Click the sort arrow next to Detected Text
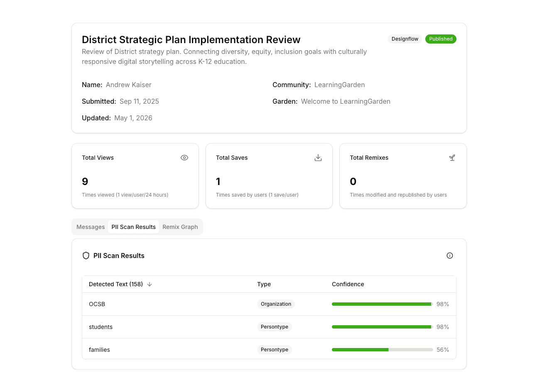 click(x=150, y=284)
